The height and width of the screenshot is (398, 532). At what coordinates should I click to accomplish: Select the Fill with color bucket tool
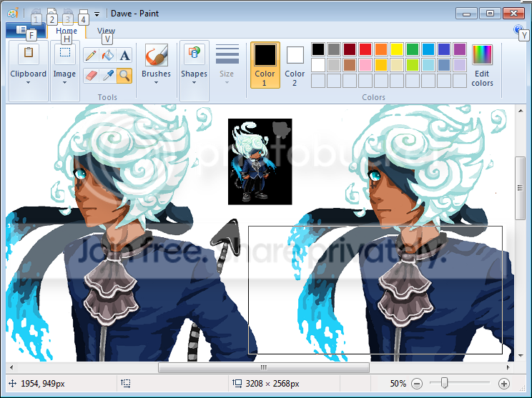tap(108, 55)
